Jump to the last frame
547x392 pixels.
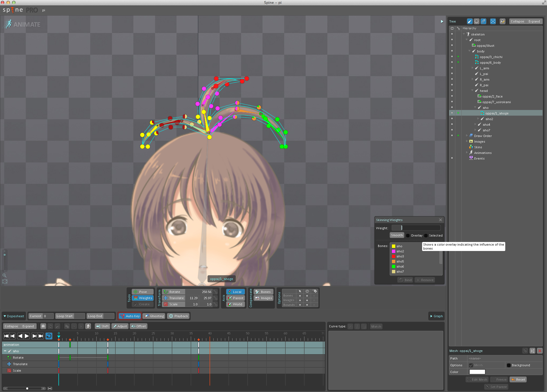41,336
